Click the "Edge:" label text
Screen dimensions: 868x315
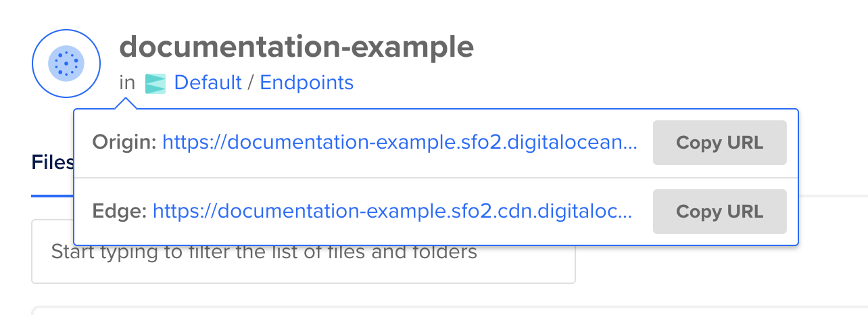point(120,212)
